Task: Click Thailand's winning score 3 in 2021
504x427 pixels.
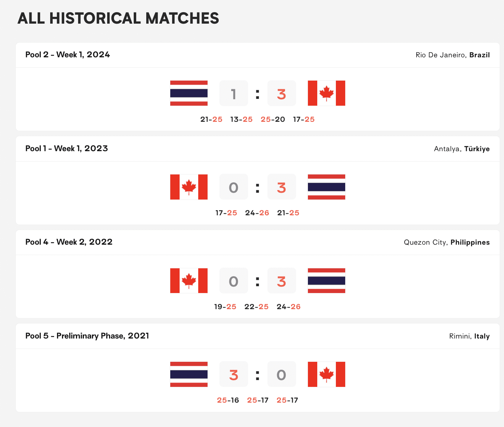Action: pos(234,375)
